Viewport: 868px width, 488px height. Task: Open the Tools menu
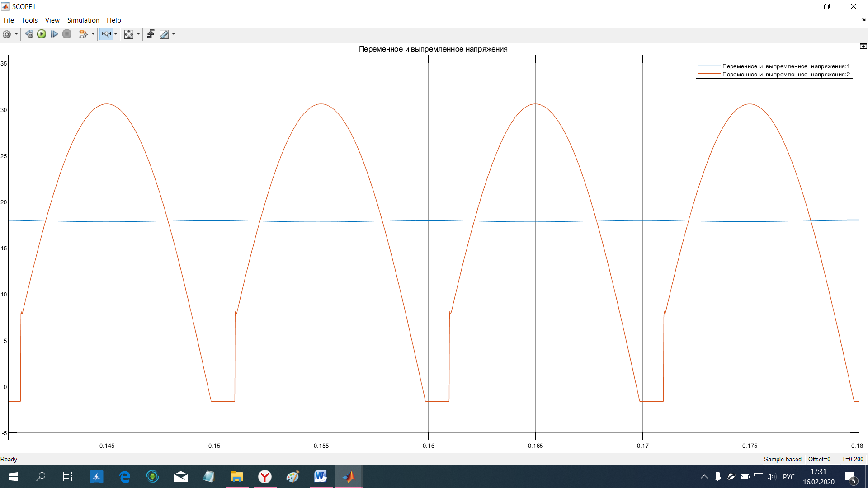[x=29, y=20]
